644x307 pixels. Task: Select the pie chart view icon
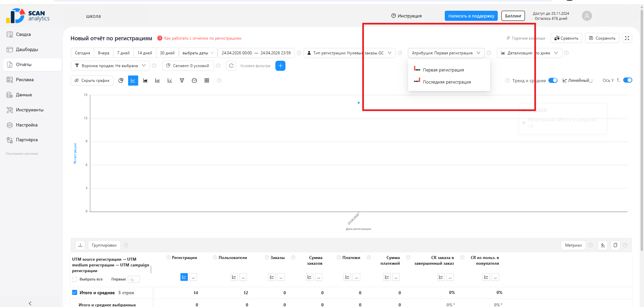coord(121,81)
